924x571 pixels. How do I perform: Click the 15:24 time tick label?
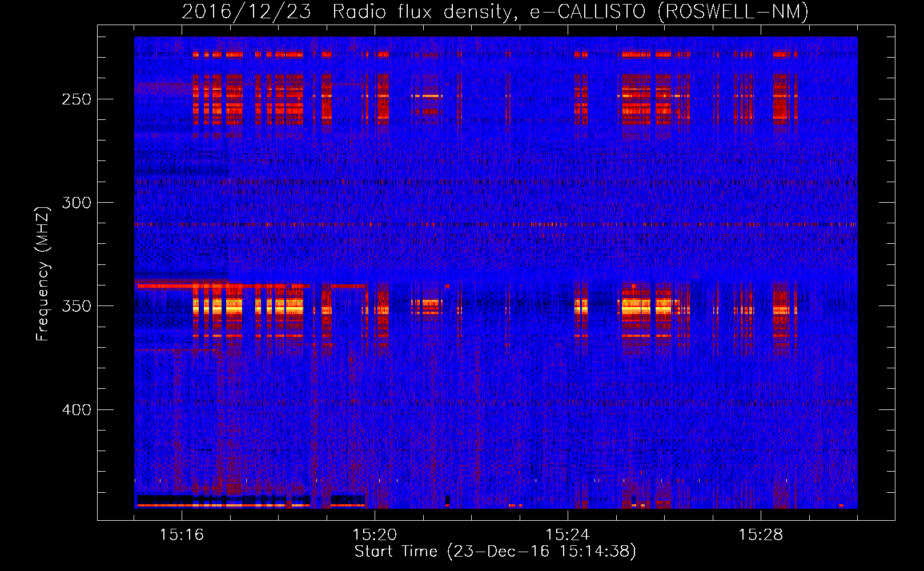[568, 535]
